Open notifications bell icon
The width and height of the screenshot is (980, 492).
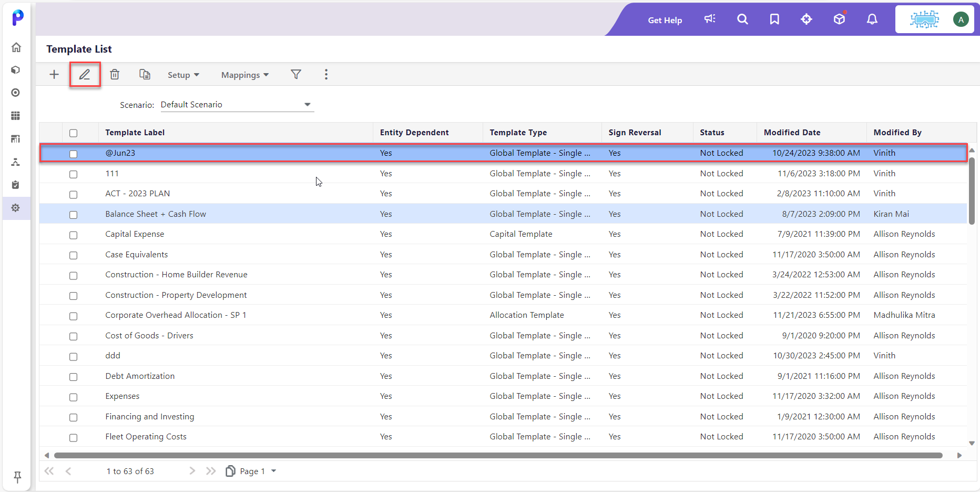pyautogui.click(x=872, y=19)
